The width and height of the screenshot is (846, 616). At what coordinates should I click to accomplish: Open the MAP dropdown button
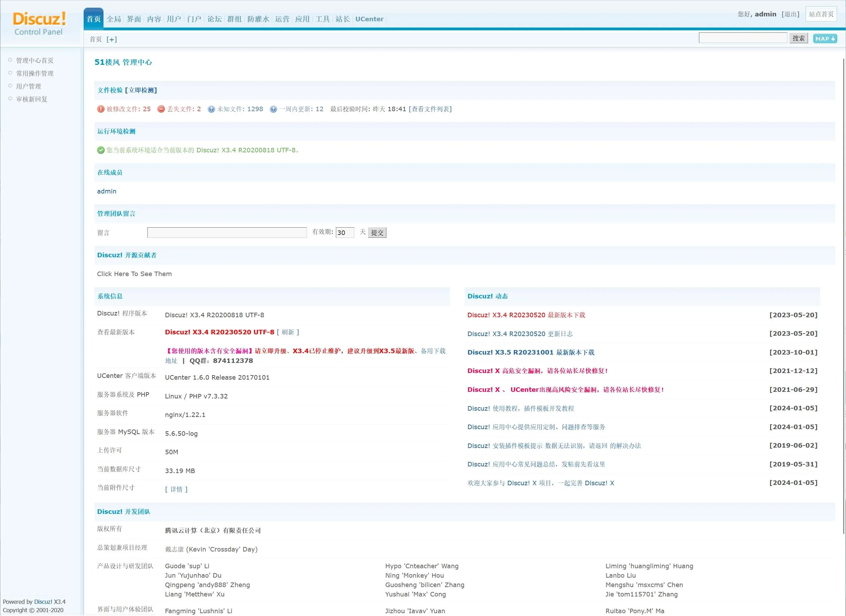point(825,38)
